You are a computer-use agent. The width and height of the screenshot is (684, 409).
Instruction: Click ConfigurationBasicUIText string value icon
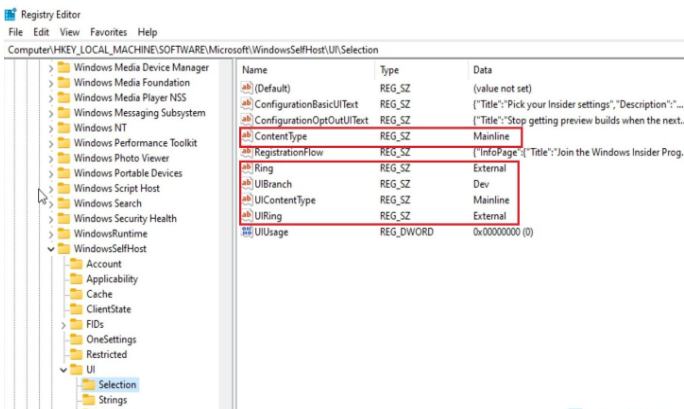pyautogui.click(x=246, y=104)
